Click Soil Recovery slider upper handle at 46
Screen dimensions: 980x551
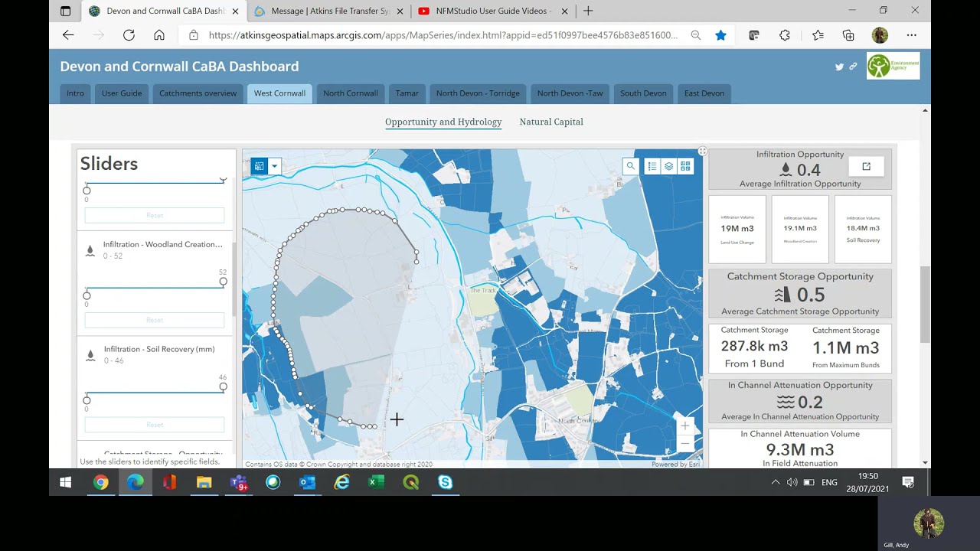click(x=223, y=387)
